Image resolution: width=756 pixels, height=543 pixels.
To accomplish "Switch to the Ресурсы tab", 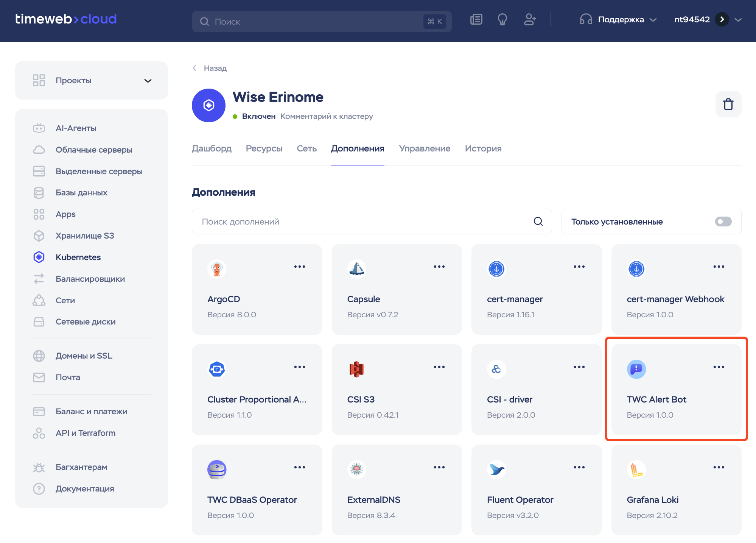I will coord(264,148).
